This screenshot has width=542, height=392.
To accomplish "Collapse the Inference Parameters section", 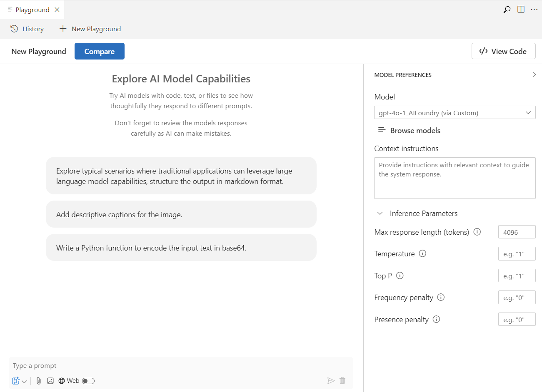I will [x=380, y=213].
